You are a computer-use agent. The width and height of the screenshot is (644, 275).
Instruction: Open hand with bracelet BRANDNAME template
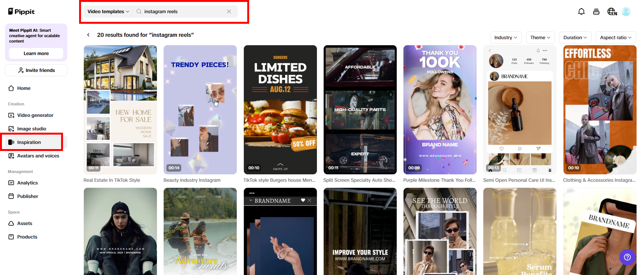coord(280,231)
